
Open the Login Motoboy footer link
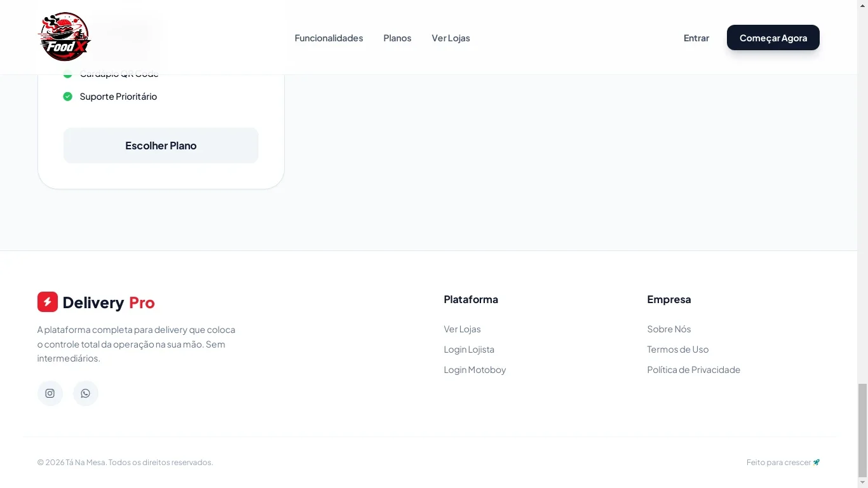[475, 370]
